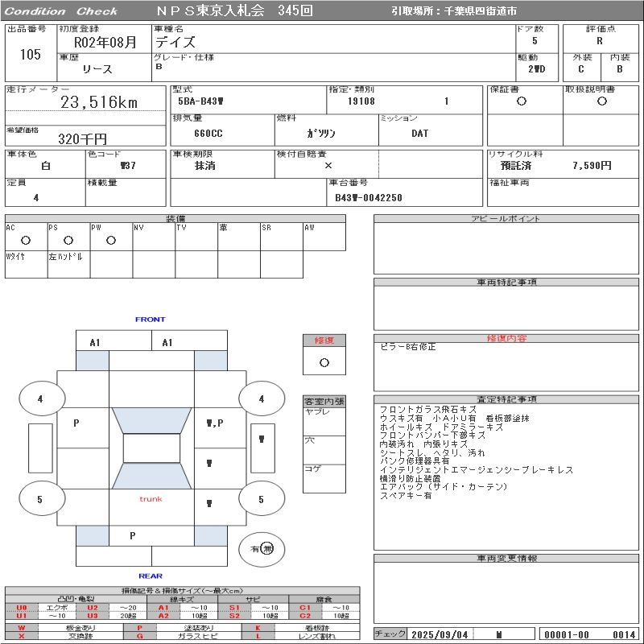Click the PS equipment circle
The height and width of the screenshot is (644, 644).
coord(68,240)
